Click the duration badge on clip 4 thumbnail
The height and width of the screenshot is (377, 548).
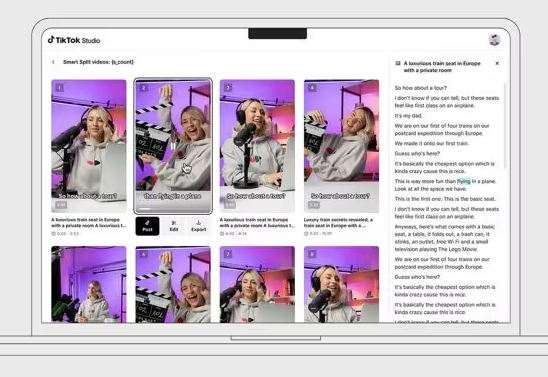[x=313, y=205]
